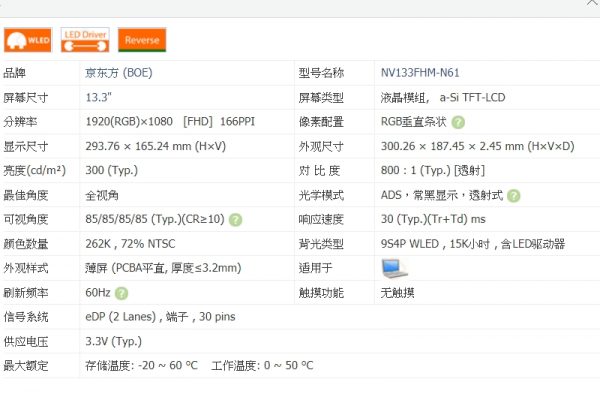Viewport: 600px width, 403px height.
Task: Click the 品牌 row label
Action: click(x=15, y=73)
